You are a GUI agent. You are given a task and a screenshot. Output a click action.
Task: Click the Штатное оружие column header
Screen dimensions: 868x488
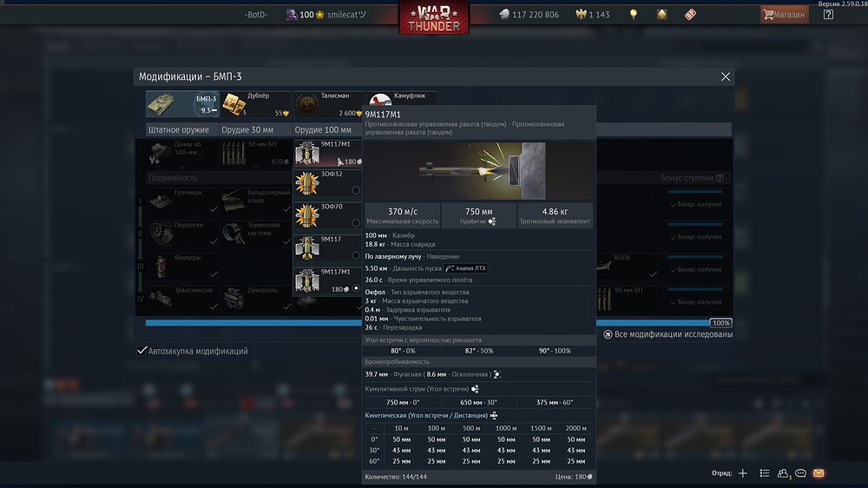(178, 129)
